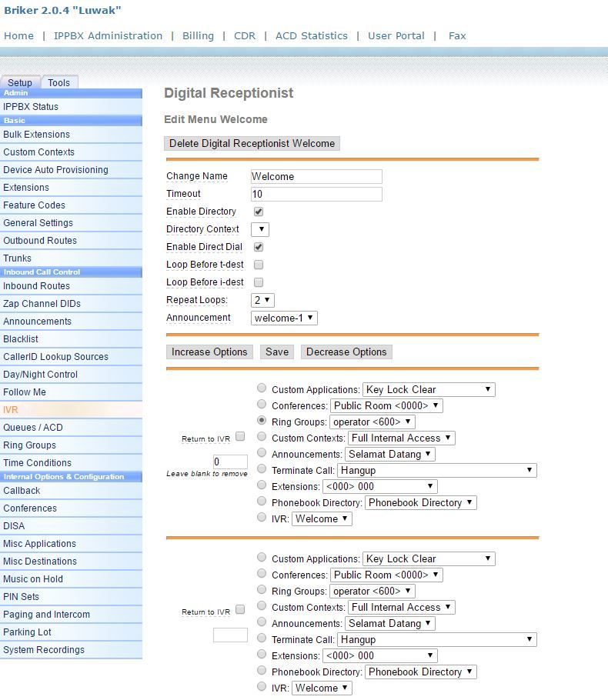Open the highlighted IVR sidebar item

pyautogui.click(x=71, y=410)
